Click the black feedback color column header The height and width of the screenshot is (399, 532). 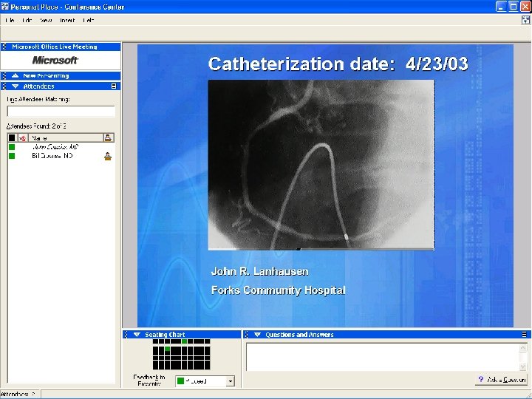point(12,137)
